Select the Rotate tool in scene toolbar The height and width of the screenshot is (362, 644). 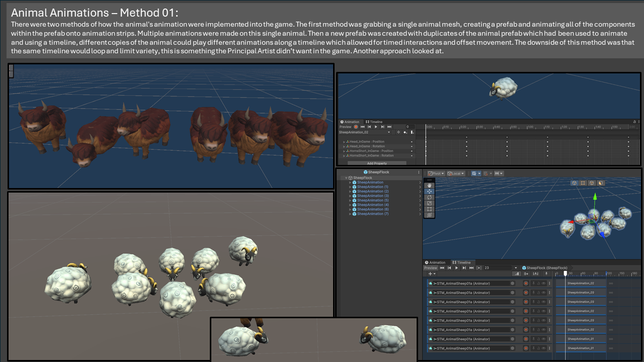(x=429, y=198)
